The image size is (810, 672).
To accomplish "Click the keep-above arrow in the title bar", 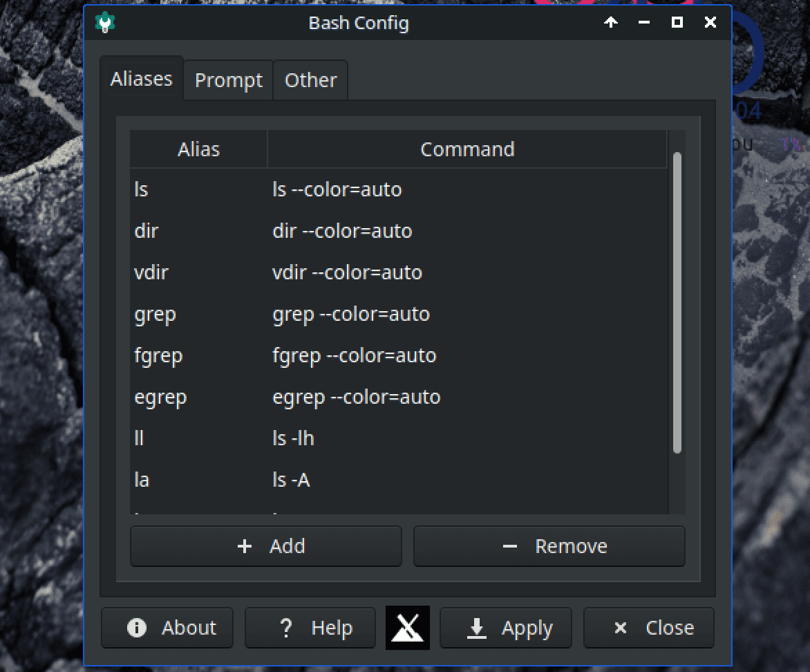I will pos(610,22).
